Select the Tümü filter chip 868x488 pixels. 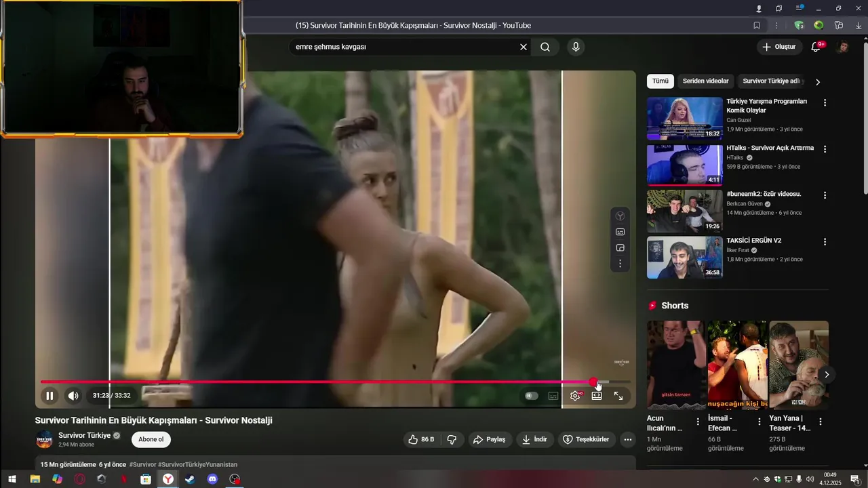(660, 81)
